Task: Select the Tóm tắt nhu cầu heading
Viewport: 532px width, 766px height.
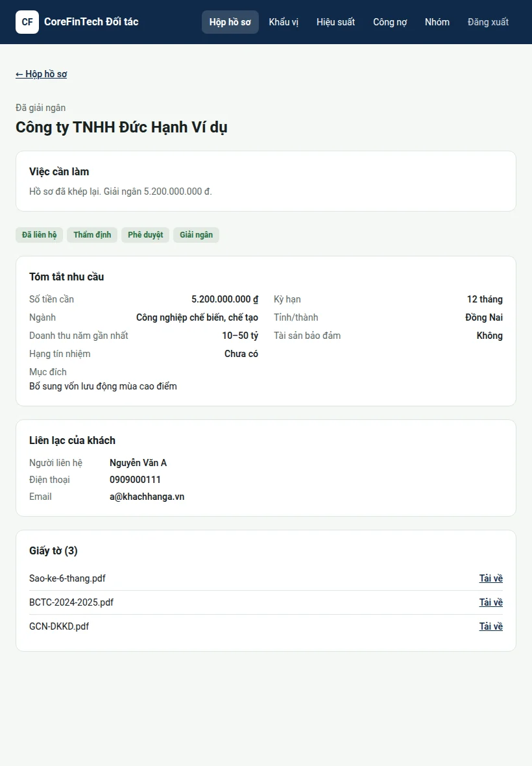Action: (66, 277)
